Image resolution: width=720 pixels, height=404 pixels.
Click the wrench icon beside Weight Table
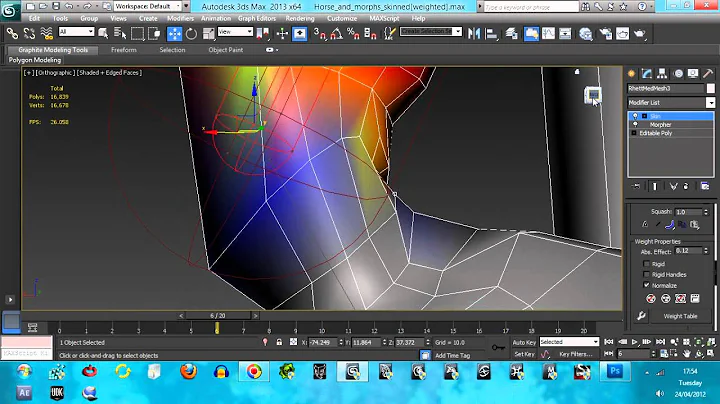[x=641, y=316]
